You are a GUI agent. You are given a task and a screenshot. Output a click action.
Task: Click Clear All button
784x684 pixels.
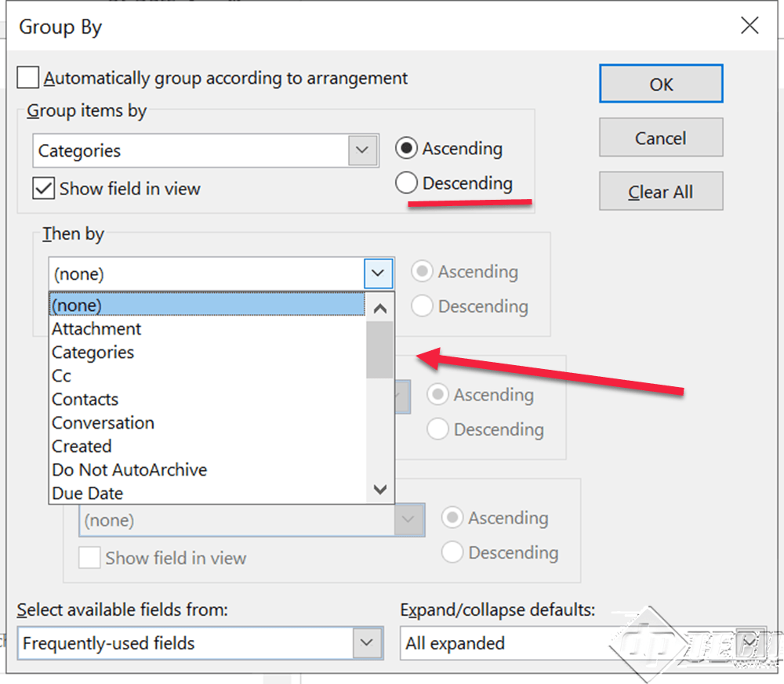pos(661,191)
